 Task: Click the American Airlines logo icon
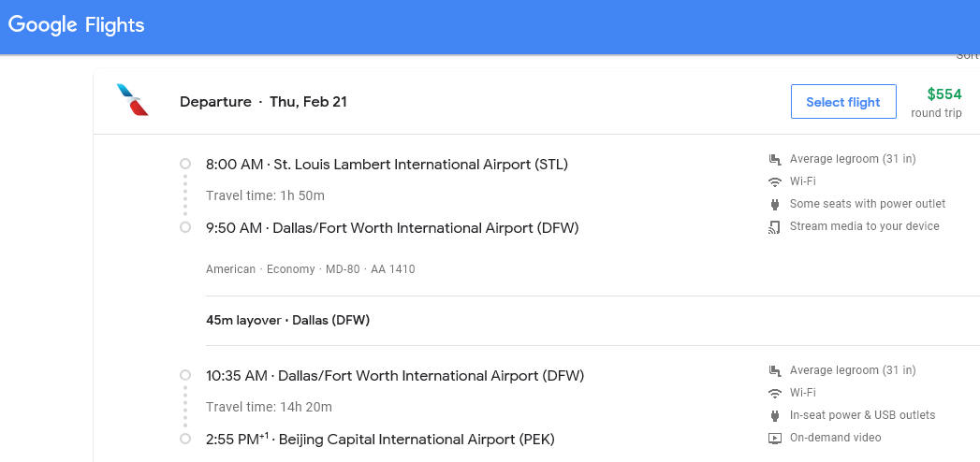pos(133,100)
